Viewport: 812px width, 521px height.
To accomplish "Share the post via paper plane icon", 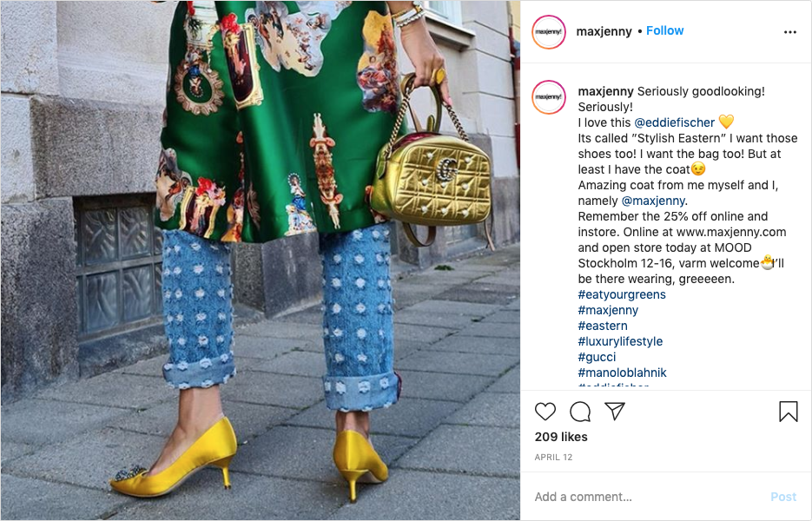I will coord(615,412).
